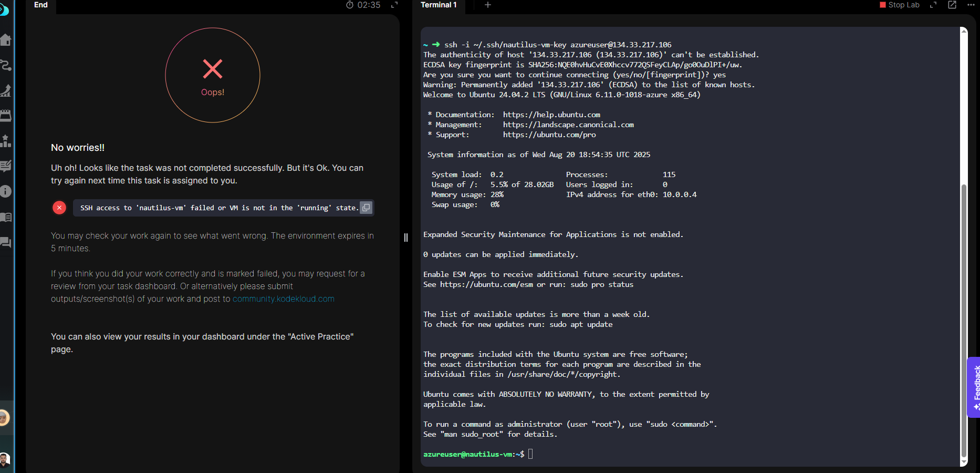Open the learning path route icon
The width and height of the screenshot is (980, 473).
coord(6,65)
